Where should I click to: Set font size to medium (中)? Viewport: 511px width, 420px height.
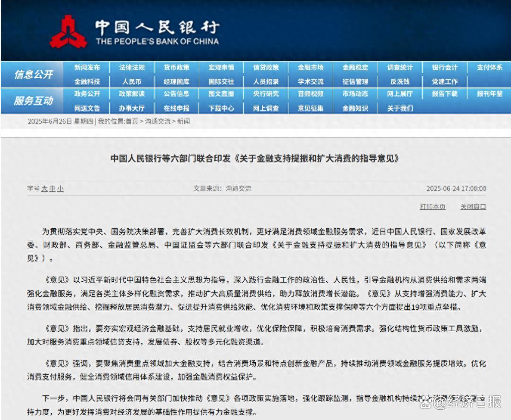coord(52,189)
